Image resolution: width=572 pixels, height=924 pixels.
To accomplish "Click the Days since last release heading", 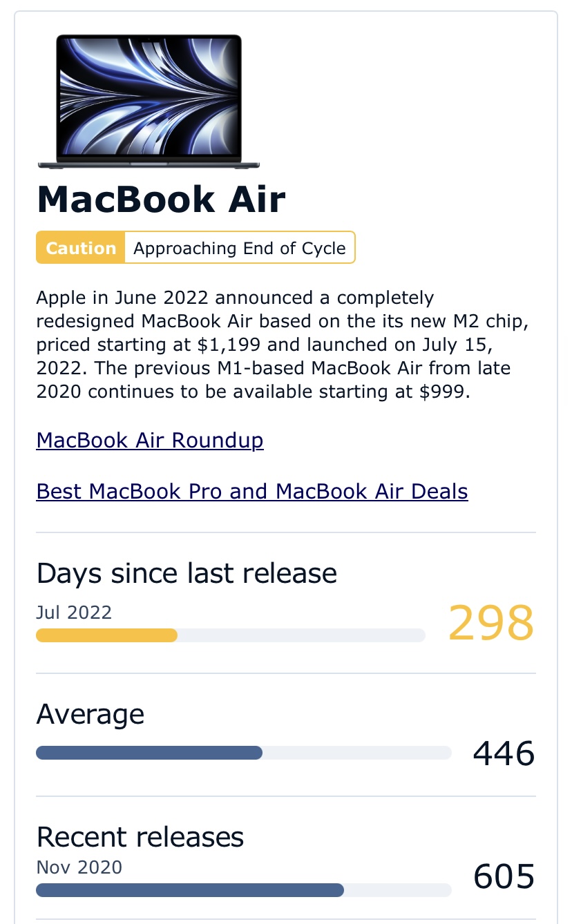I will click(187, 573).
